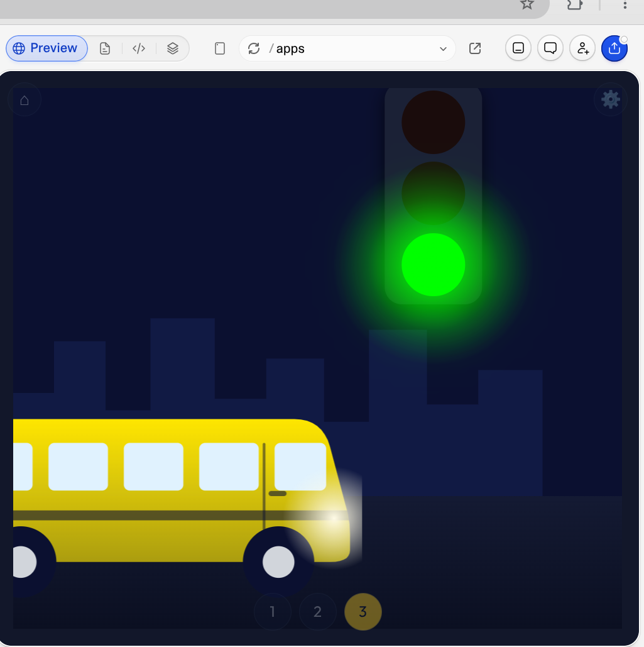Toggle the mobile device preview icon
The height and width of the screenshot is (647, 644).
220,48
